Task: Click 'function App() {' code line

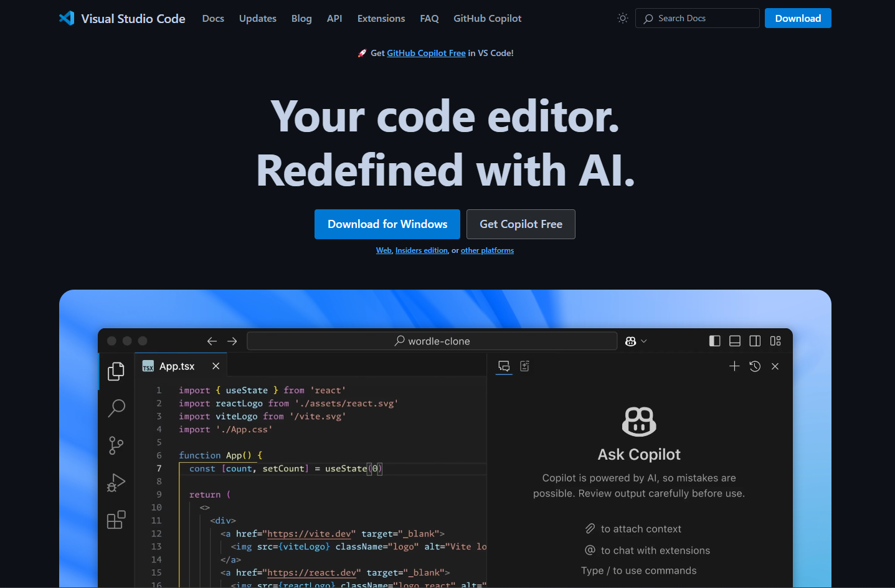Action: pos(220,455)
